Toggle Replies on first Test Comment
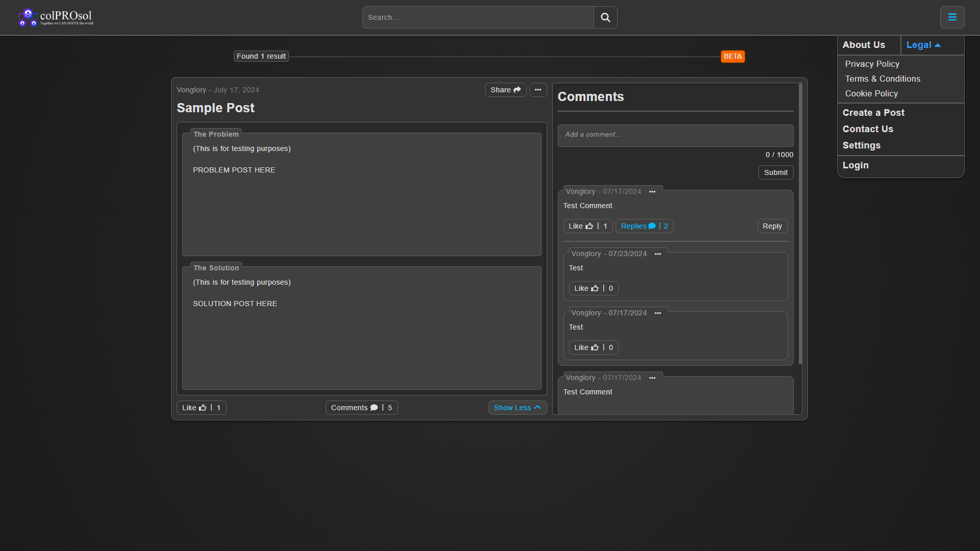980x551 pixels. 644,226
